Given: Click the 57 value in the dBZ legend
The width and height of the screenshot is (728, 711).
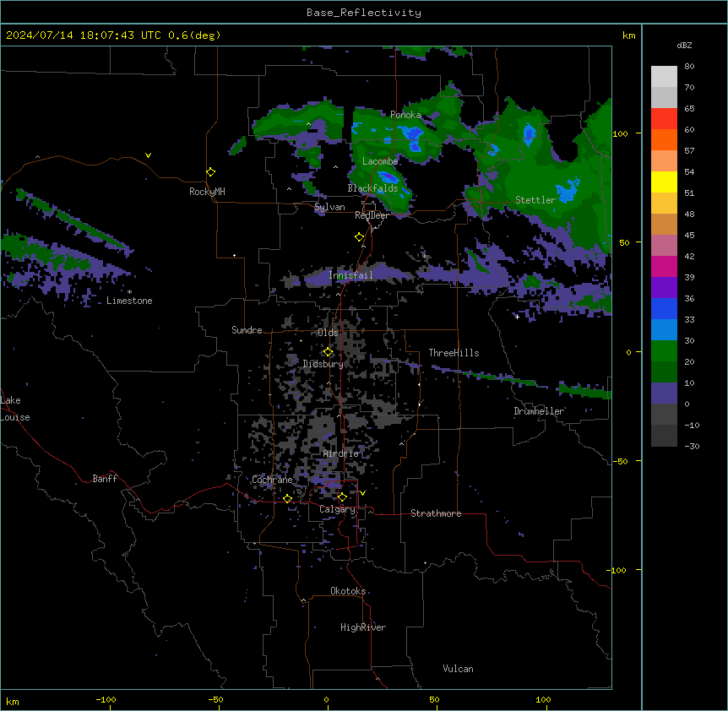Looking at the screenshot, I should click(689, 151).
